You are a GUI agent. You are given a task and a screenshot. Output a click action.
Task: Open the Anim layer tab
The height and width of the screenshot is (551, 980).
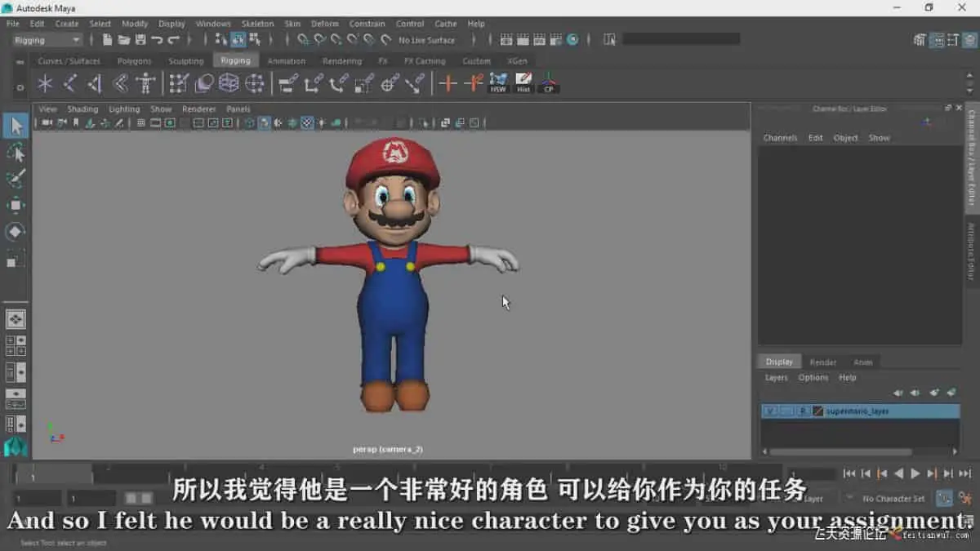pyautogui.click(x=863, y=362)
